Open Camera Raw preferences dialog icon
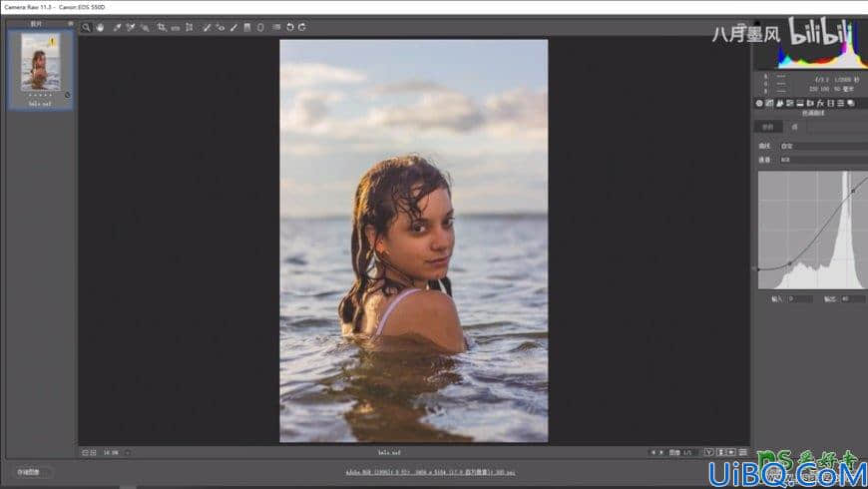868x489 pixels. pyautogui.click(x=276, y=27)
